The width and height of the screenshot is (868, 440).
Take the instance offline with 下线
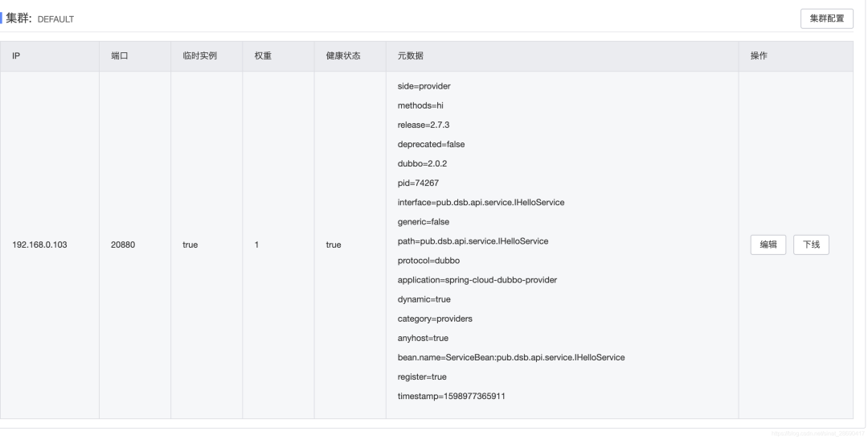coord(811,245)
